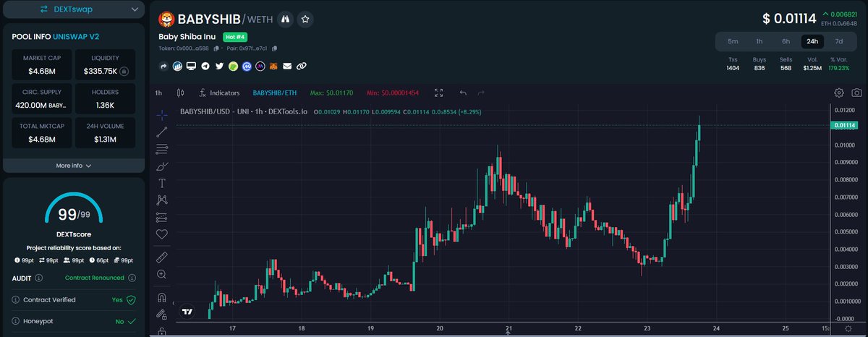Viewport: 868px width, 337px height.
Task: Open chart settings gear
Action: [x=839, y=93]
